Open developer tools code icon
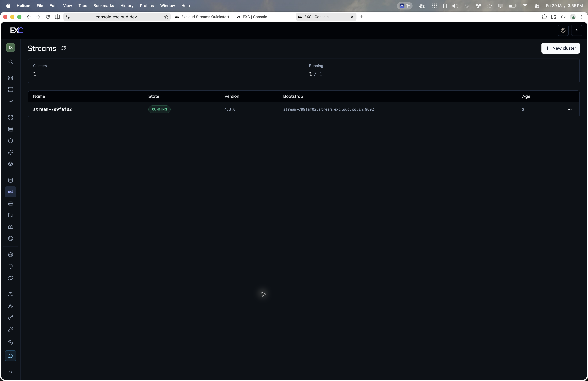This screenshot has height=381, width=588. coord(563,17)
